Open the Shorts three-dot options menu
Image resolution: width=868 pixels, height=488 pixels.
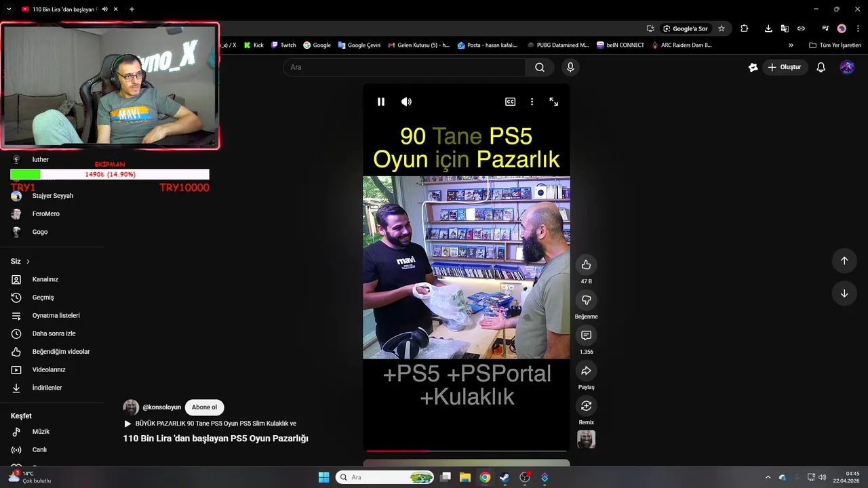[532, 102]
